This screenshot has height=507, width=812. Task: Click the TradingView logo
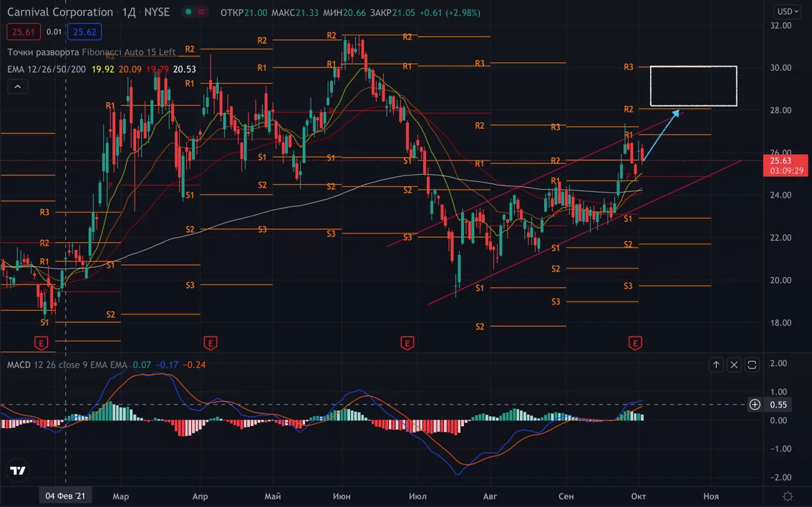click(x=18, y=470)
